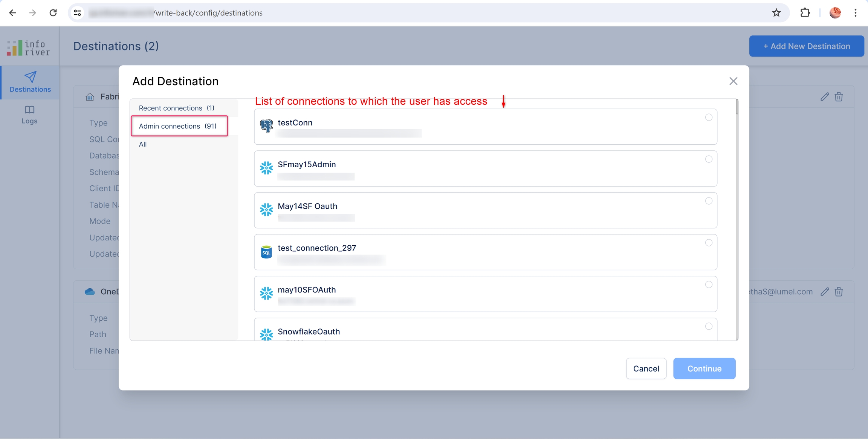Viewport: 868px width, 439px height.
Task: Click the Inforiver logo
Action: (29, 48)
